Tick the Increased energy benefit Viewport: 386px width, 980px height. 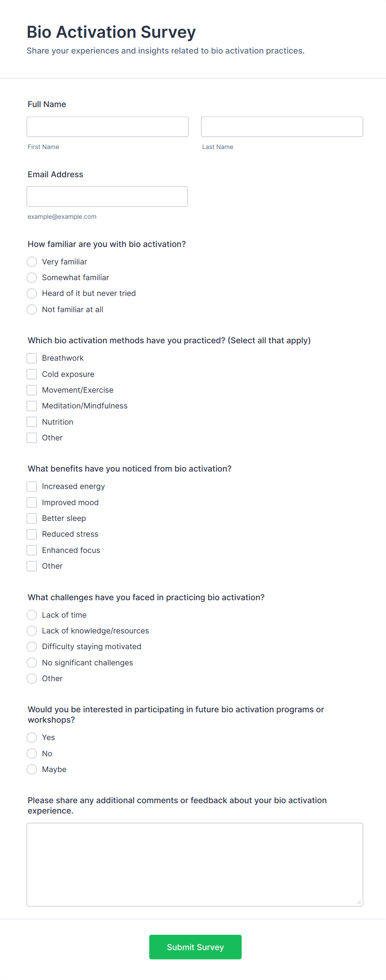32,486
